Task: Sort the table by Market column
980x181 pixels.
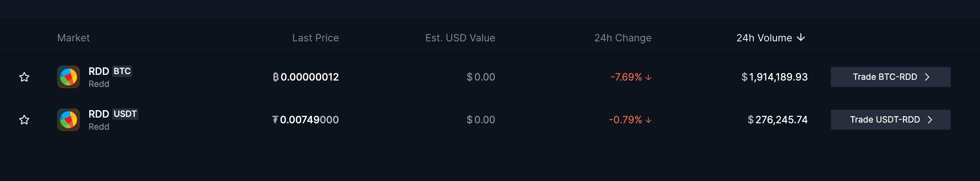Action: point(74,38)
